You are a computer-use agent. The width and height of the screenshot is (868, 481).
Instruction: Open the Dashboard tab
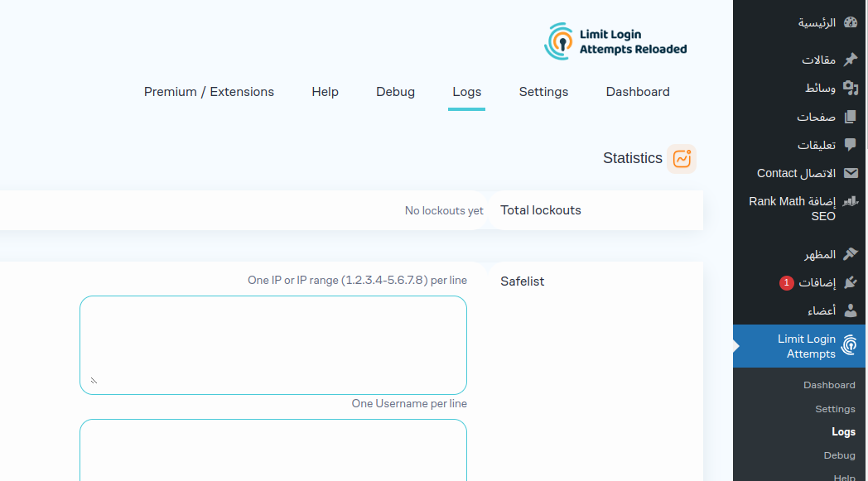[638, 92]
